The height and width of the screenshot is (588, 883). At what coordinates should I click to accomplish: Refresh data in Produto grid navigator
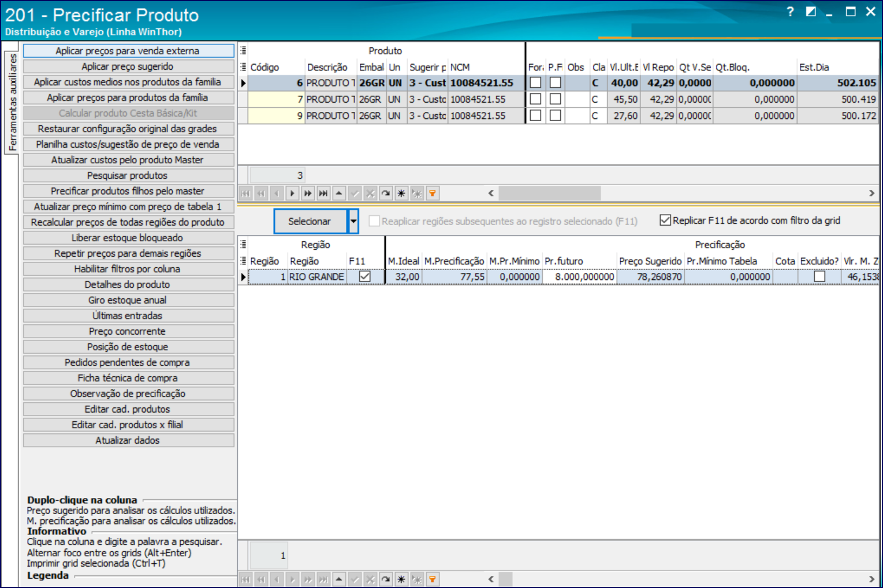(x=386, y=193)
